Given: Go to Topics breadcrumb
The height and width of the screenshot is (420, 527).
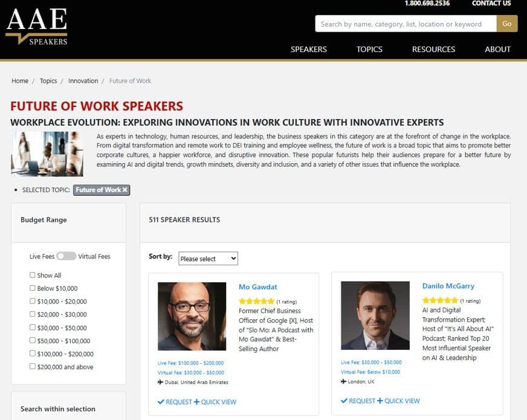Looking at the screenshot, I should coord(48,81).
